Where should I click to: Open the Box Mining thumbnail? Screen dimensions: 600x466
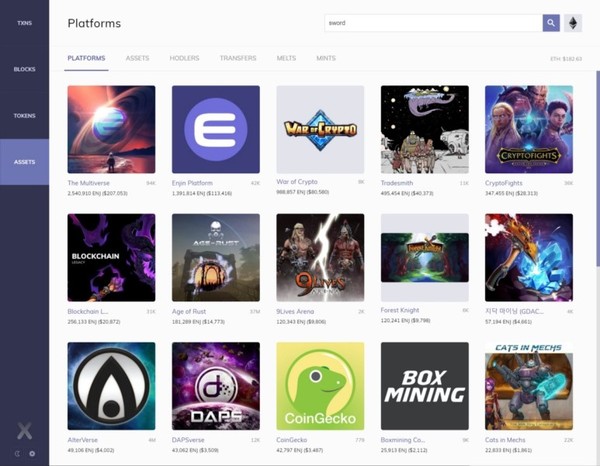pos(425,386)
